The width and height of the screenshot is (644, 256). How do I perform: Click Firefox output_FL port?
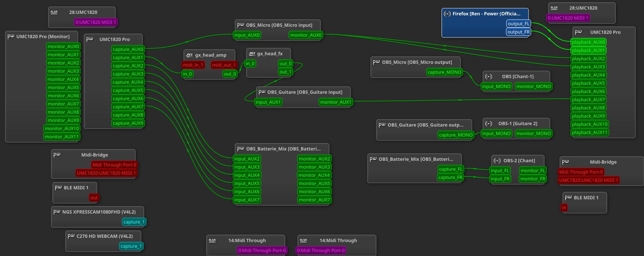tap(519, 24)
